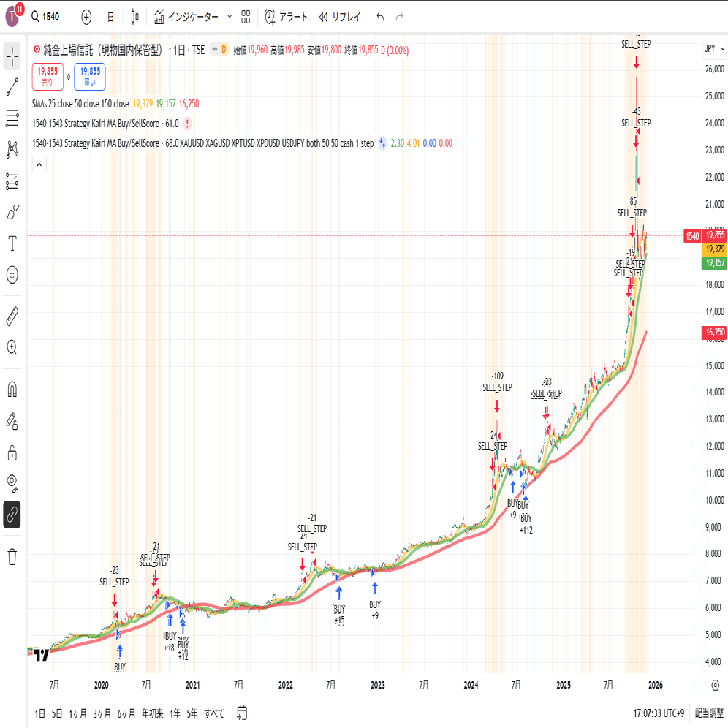Screen dimensions: 728x728
Task: Select the trend line drawing tool
Action: [x=12, y=88]
